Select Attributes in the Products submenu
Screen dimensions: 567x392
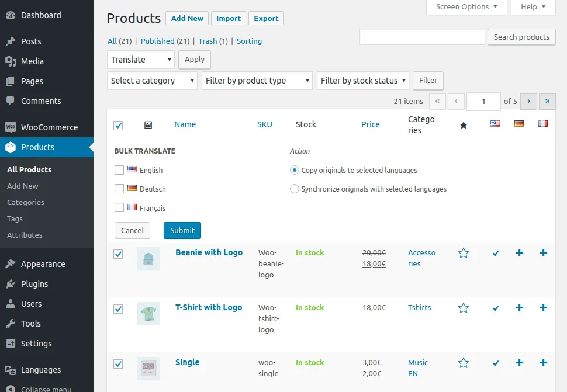25,235
